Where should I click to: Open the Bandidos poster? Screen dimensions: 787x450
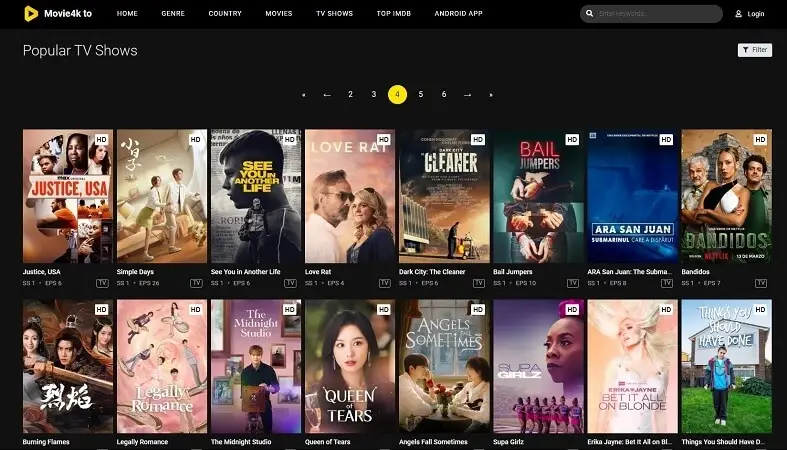pyautogui.click(x=726, y=196)
